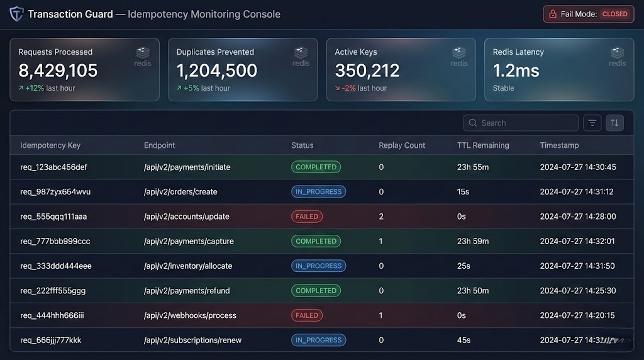Click timestamp 2024-07-27 14:28:00
The height and width of the screenshot is (360, 644).
[x=578, y=216]
